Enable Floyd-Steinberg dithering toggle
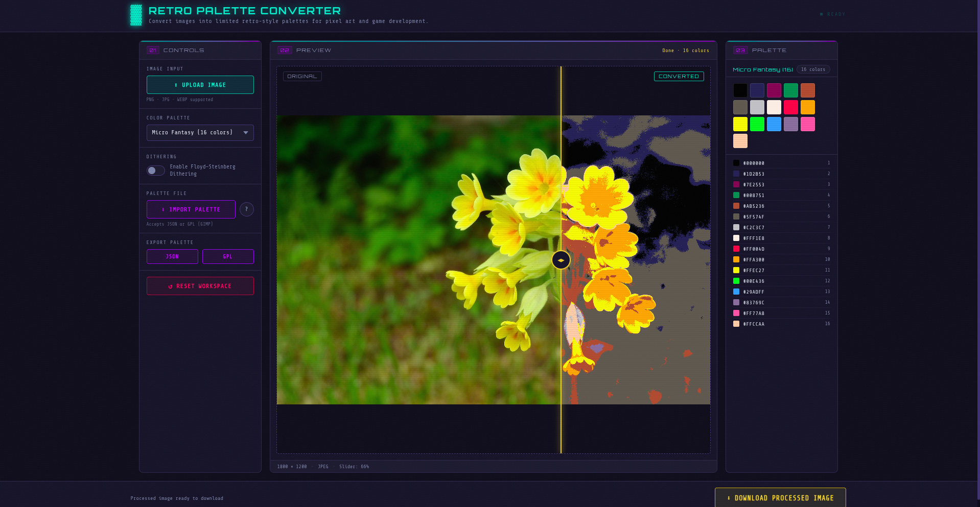The height and width of the screenshot is (507, 980). 156,171
